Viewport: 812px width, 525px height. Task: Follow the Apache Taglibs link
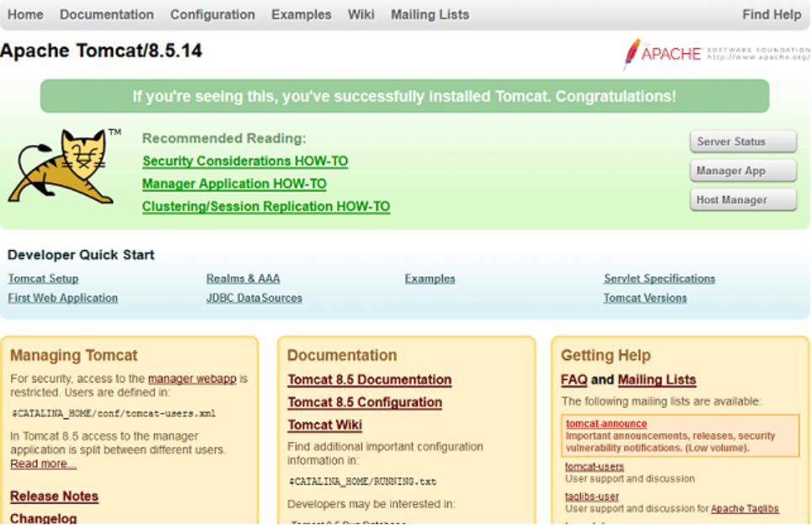745,509
